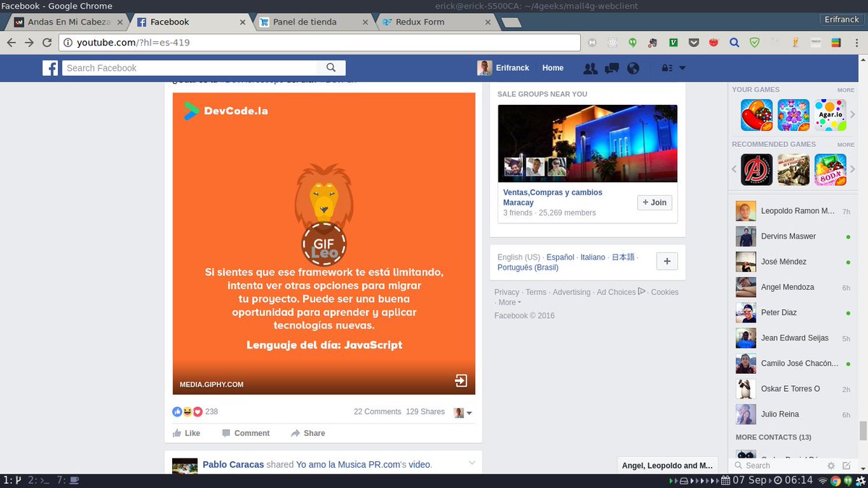The image size is (868, 488).
Task: Click the blue magnifier extension icon
Action: pos(734,43)
